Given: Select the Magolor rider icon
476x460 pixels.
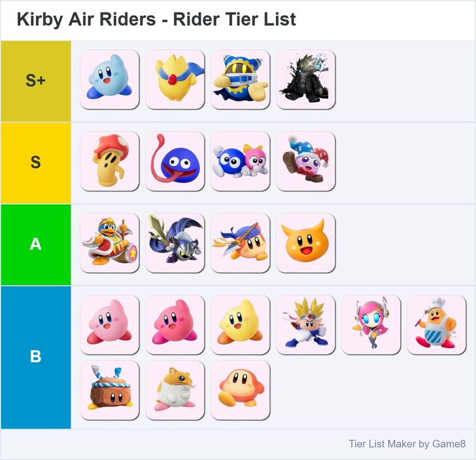Looking at the screenshot, I should [240, 79].
